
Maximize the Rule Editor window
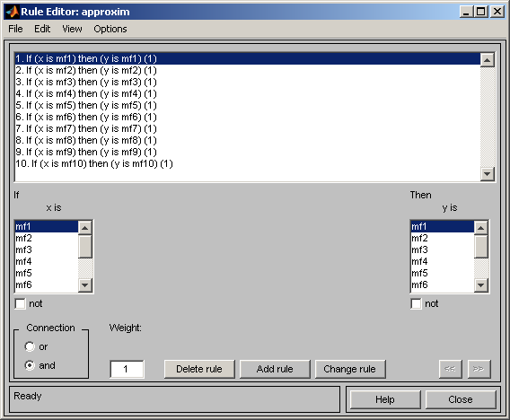click(x=481, y=12)
